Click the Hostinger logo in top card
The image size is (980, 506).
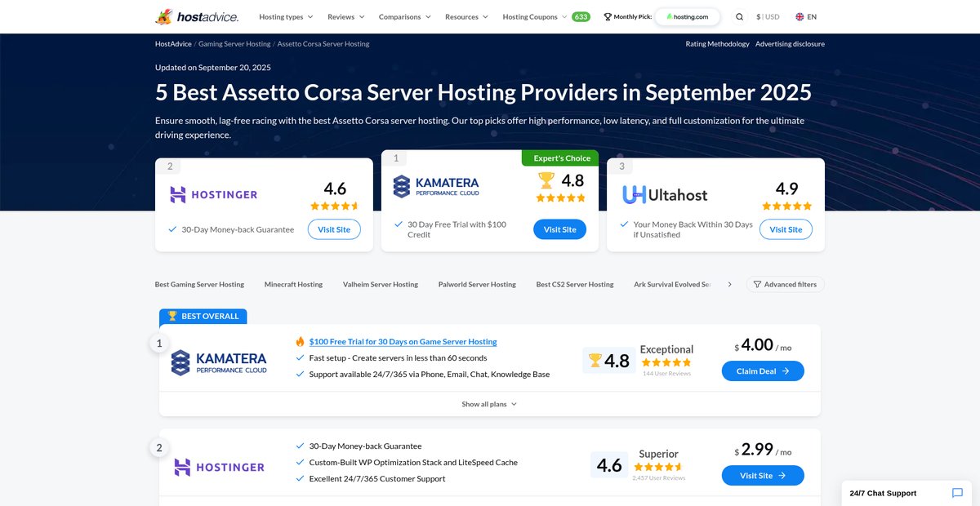coord(213,194)
